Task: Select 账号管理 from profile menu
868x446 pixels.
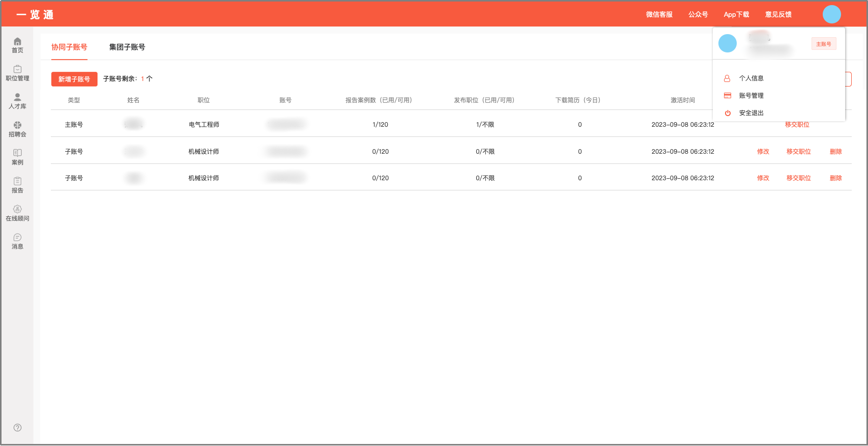Action: coord(751,96)
